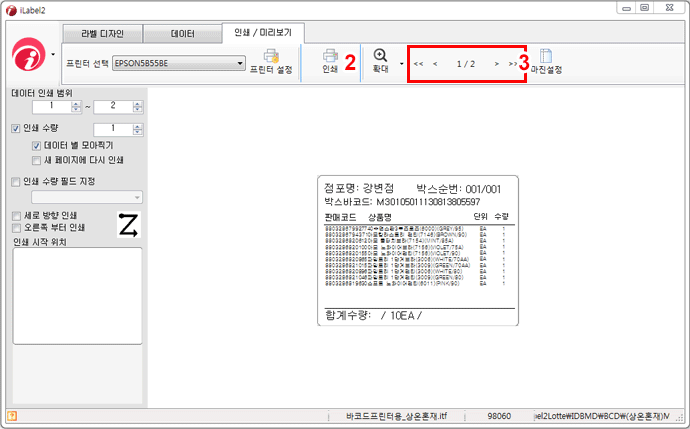Click the print range start field
This screenshot has height=429, width=690.
coord(52,106)
